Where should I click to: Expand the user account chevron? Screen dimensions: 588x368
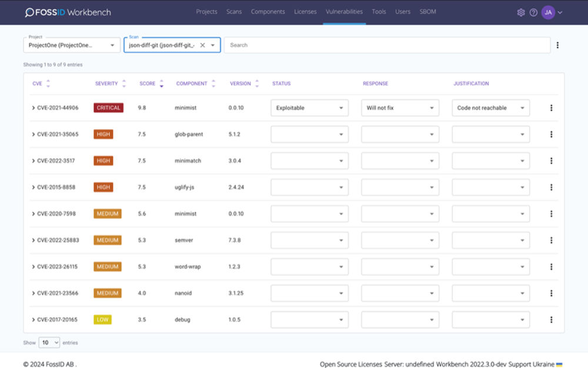pos(560,12)
